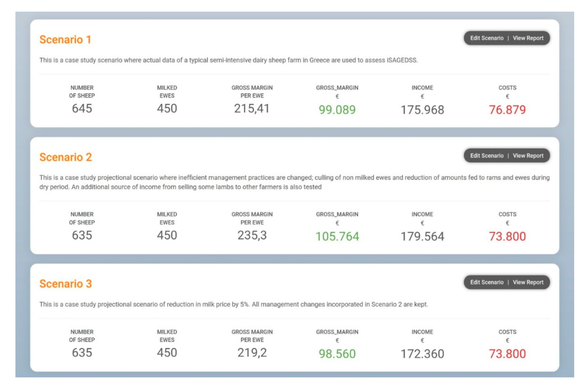This screenshot has width=588, height=388.
Task: Open View Report for Scenario 3
Action: point(528,282)
